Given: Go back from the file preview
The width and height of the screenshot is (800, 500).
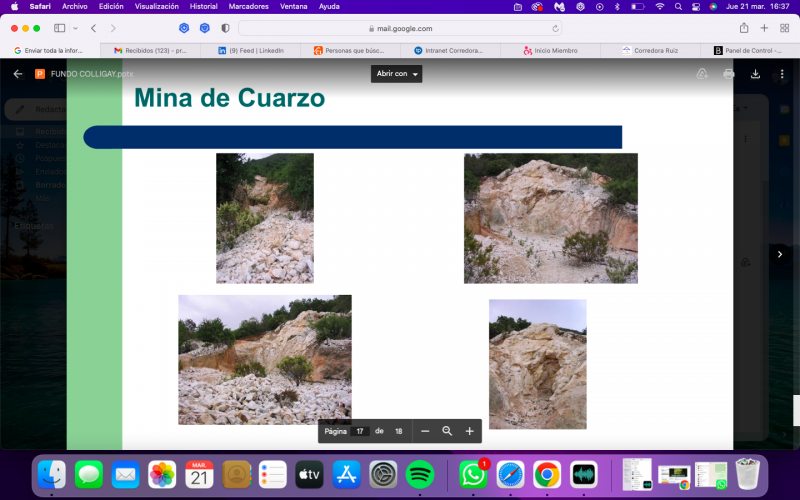Looking at the screenshot, I should coord(18,74).
